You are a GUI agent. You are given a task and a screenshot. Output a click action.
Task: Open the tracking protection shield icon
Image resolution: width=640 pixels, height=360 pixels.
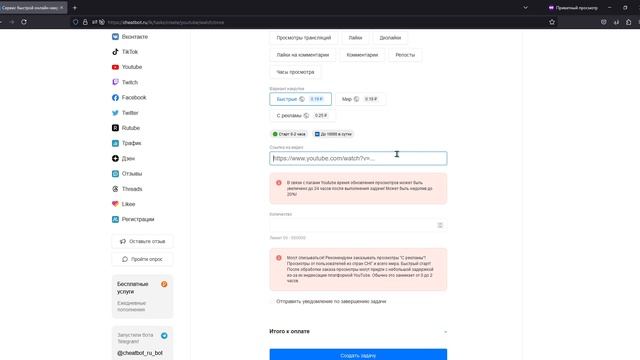[76, 22]
